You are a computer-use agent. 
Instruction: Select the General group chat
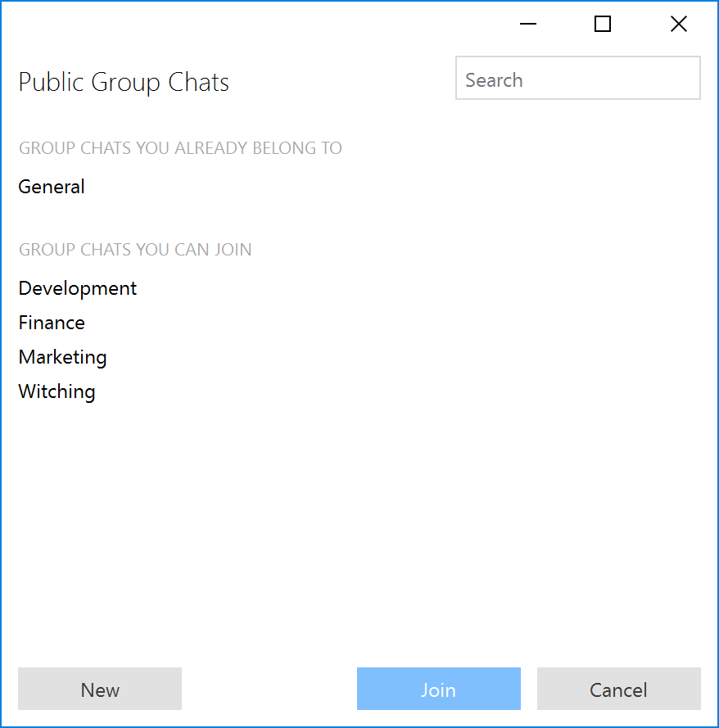pyautogui.click(x=52, y=187)
